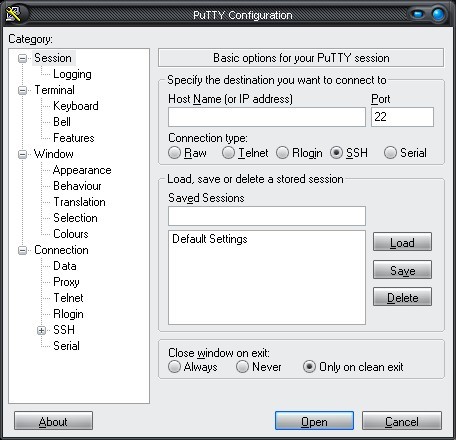
Task: Select Default Settings in saved sessions list
Action: click(210, 239)
